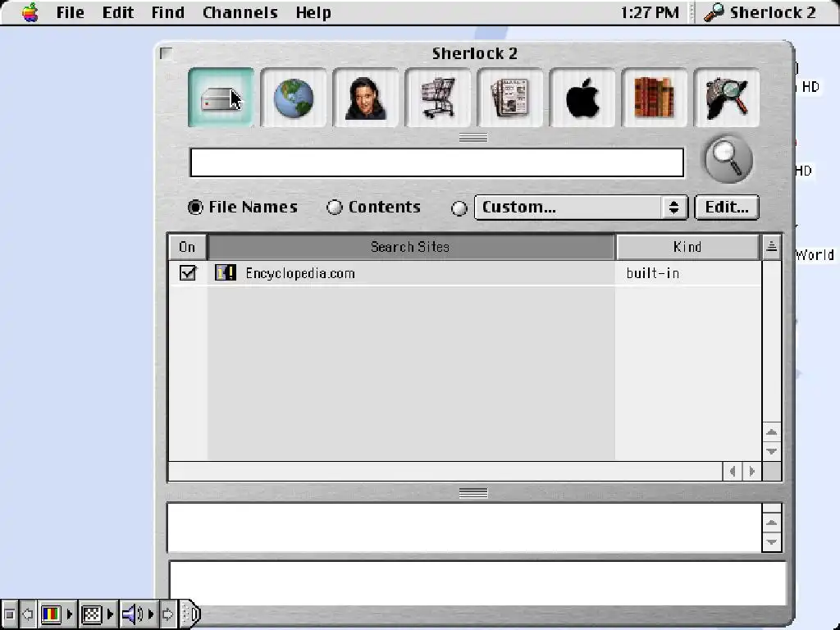Open the Help menu
Image resolution: width=840 pixels, height=630 pixels.
click(x=313, y=12)
